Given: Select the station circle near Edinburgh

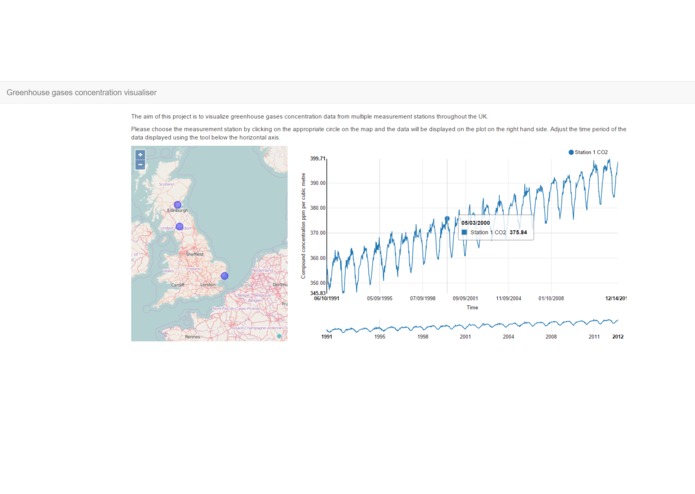Looking at the screenshot, I should pos(177,205).
